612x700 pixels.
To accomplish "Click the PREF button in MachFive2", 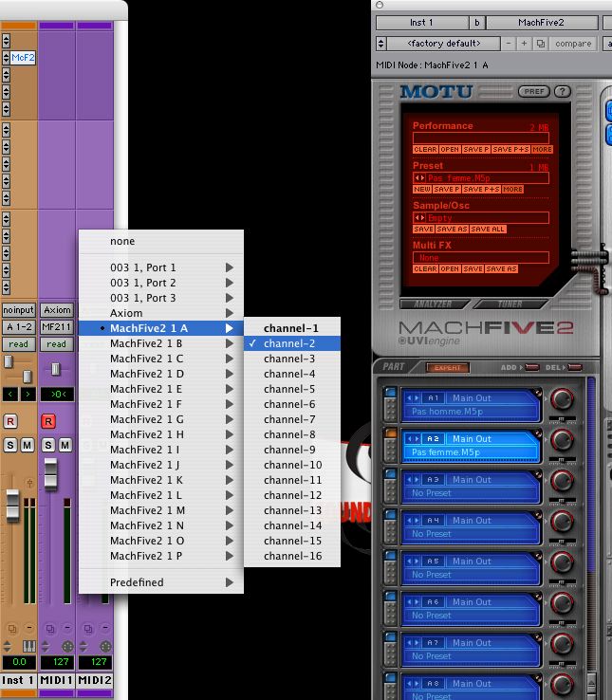I will click(533, 92).
